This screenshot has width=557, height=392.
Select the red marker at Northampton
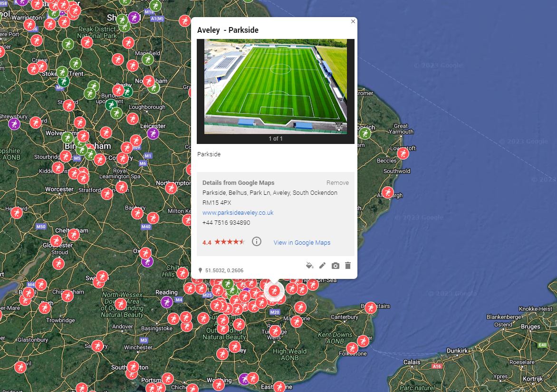point(171,188)
